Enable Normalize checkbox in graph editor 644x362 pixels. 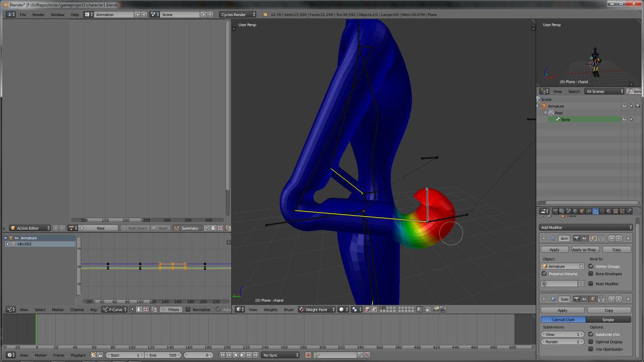pos(188,310)
